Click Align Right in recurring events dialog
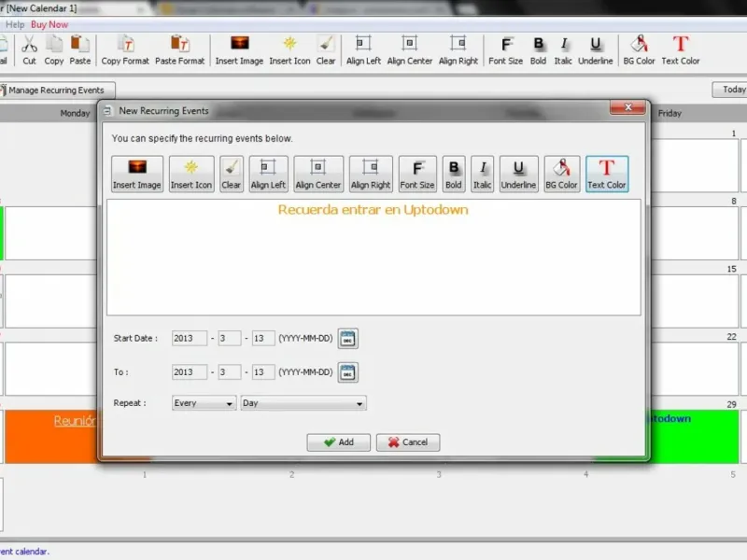 pos(371,174)
